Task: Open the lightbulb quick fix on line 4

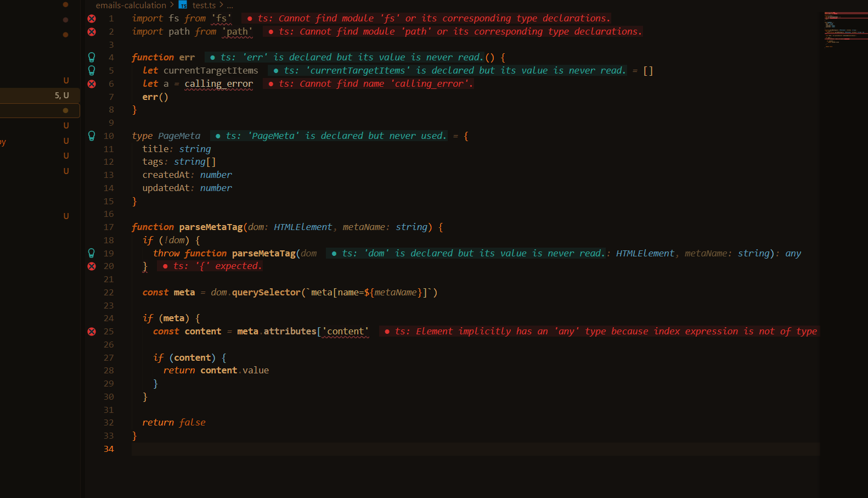Action: pyautogui.click(x=92, y=57)
